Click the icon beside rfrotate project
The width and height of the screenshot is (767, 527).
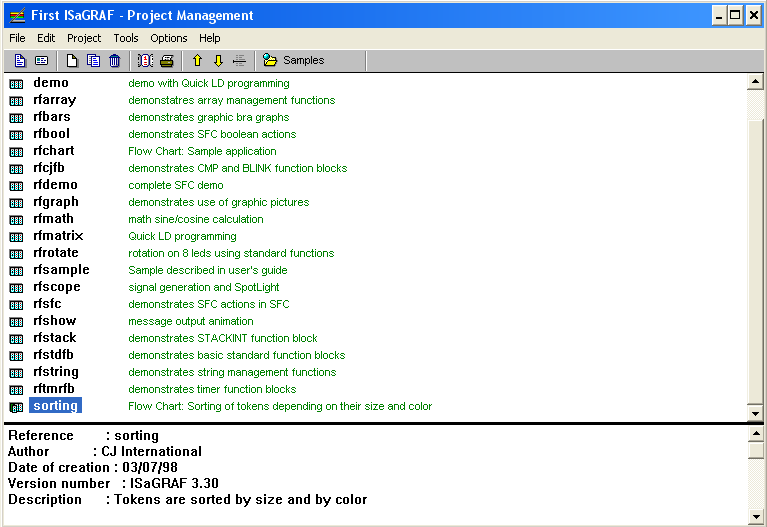(x=16, y=254)
